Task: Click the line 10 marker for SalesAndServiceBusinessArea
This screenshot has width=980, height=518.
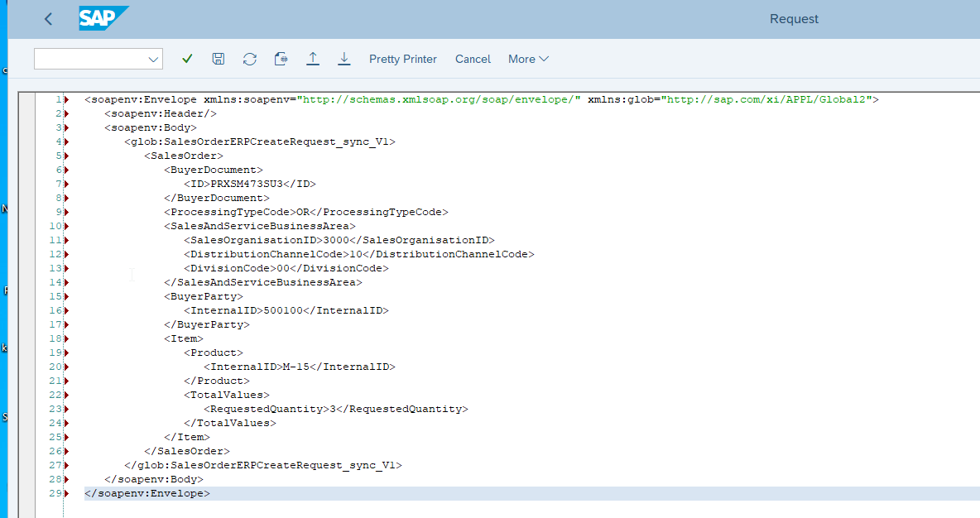Action: click(x=65, y=226)
